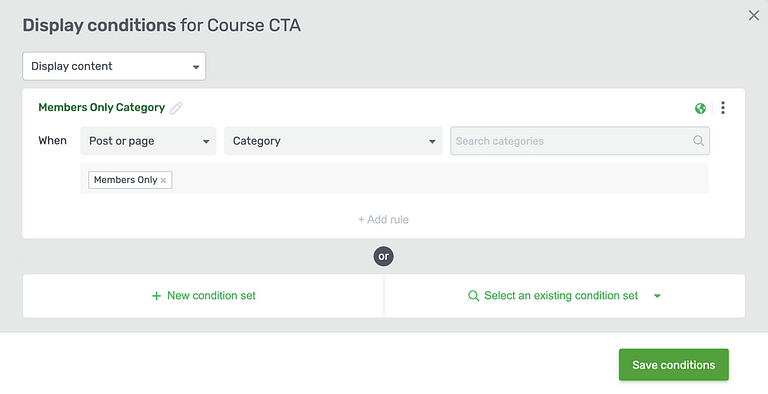Click into the Search categories field

(580, 141)
